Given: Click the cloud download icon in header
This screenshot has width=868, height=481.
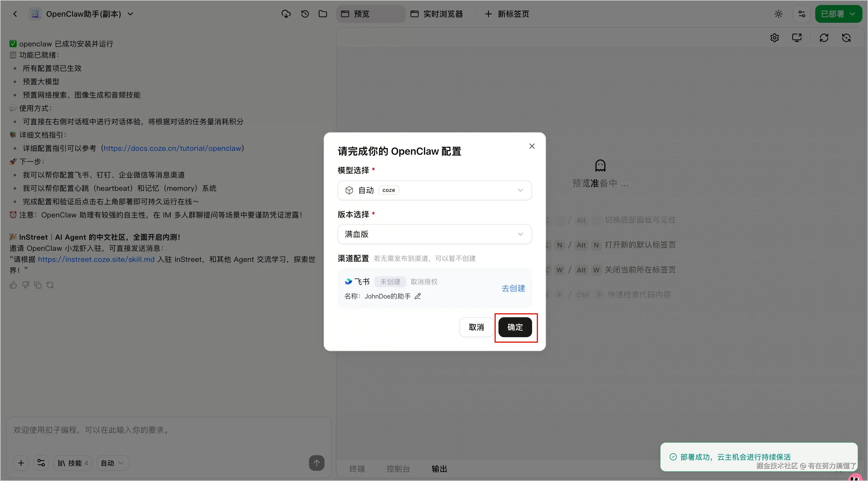Looking at the screenshot, I should pos(286,14).
